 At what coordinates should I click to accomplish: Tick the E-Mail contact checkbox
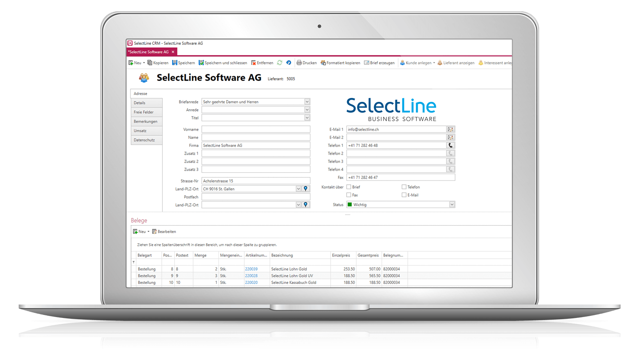pos(404,195)
